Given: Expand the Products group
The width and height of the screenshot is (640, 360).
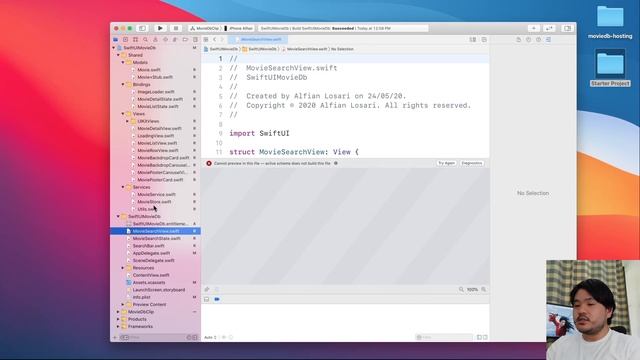Looking at the screenshot, I should pyautogui.click(x=118, y=319).
